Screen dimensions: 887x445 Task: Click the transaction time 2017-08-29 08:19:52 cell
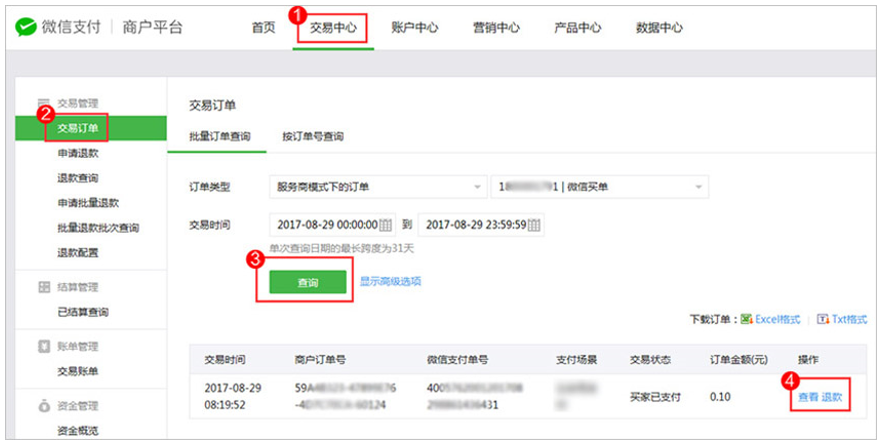[233, 396]
